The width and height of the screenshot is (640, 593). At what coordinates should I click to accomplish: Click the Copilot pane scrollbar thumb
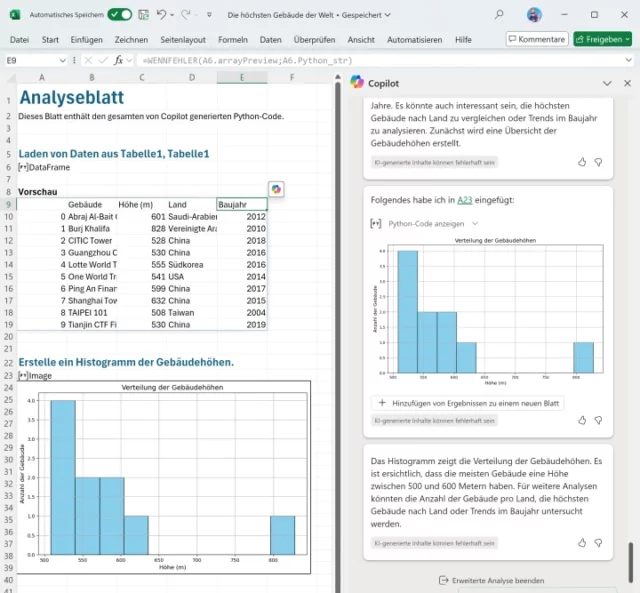(x=631, y=562)
